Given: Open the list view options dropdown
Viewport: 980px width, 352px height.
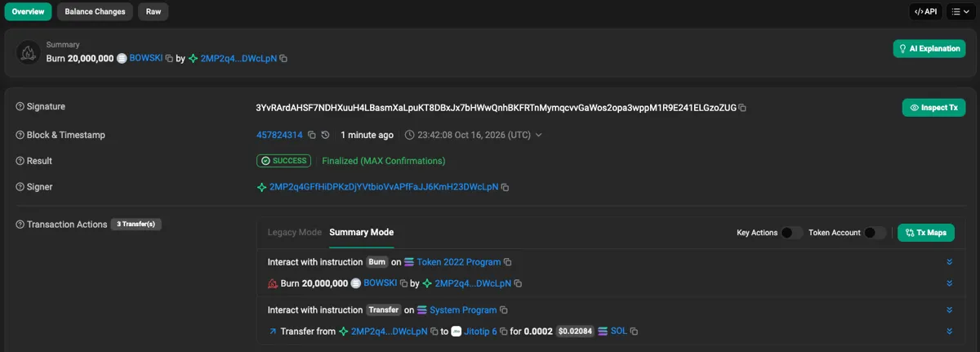Looking at the screenshot, I should (960, 11).
